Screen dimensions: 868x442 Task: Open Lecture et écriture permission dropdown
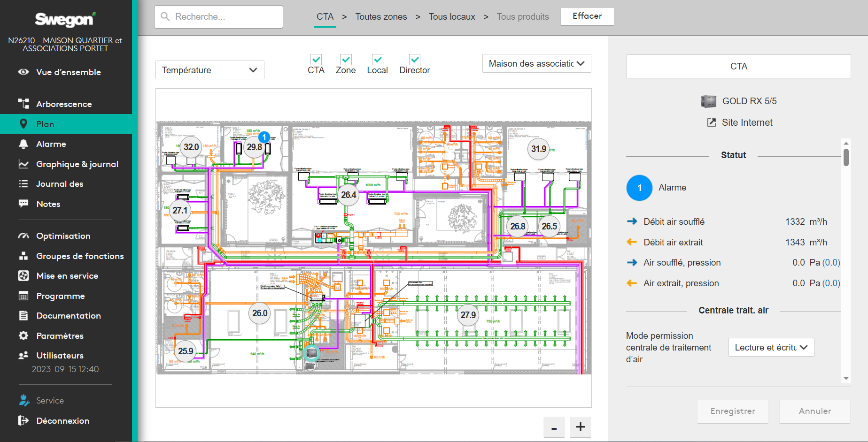771,347
